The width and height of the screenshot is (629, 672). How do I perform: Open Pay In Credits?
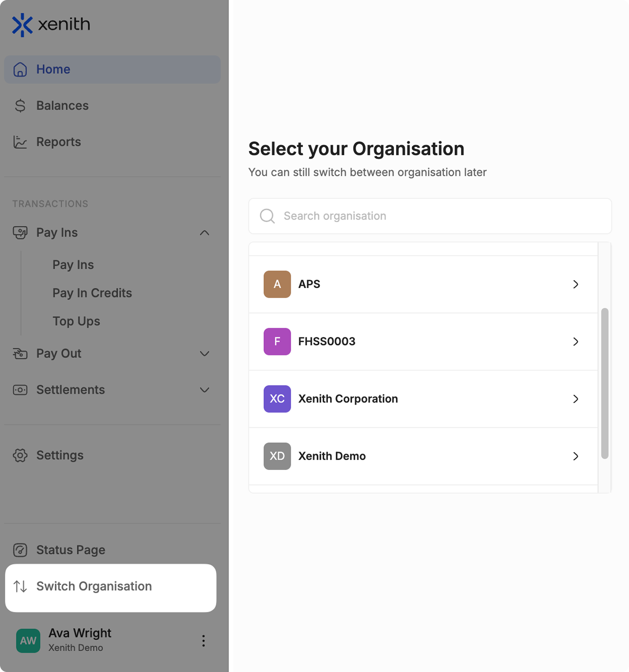tap(92, 293)
